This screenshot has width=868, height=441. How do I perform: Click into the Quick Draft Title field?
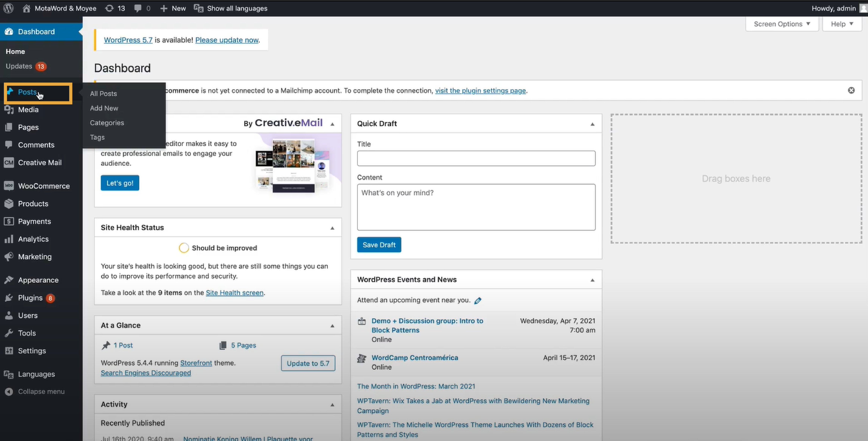[x=476, y=159]
